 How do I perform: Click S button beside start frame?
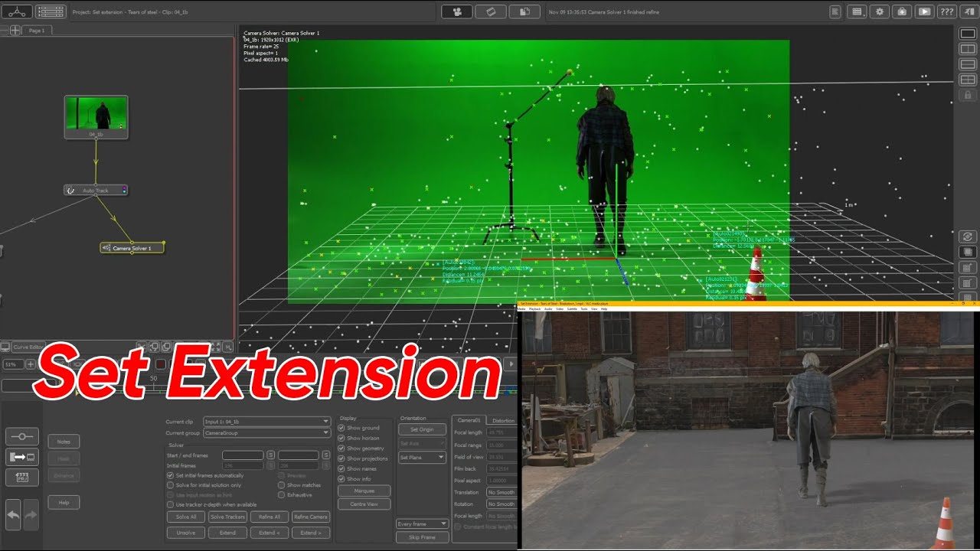click(x=270, y=455)
